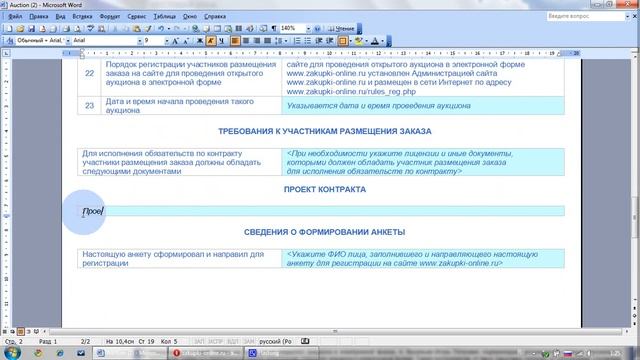Toggle bold formatting (Ж)
640x360 pixels.
200,40
